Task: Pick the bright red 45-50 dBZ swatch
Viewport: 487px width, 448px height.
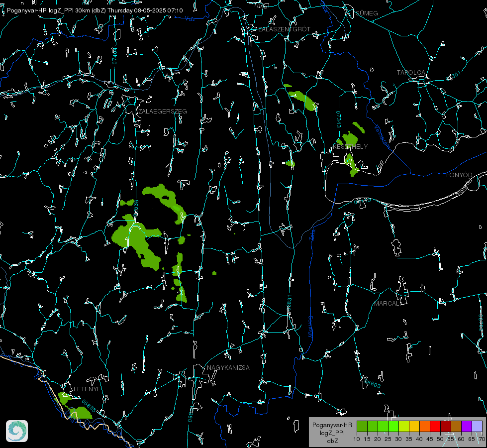Action: click(435, 426)
